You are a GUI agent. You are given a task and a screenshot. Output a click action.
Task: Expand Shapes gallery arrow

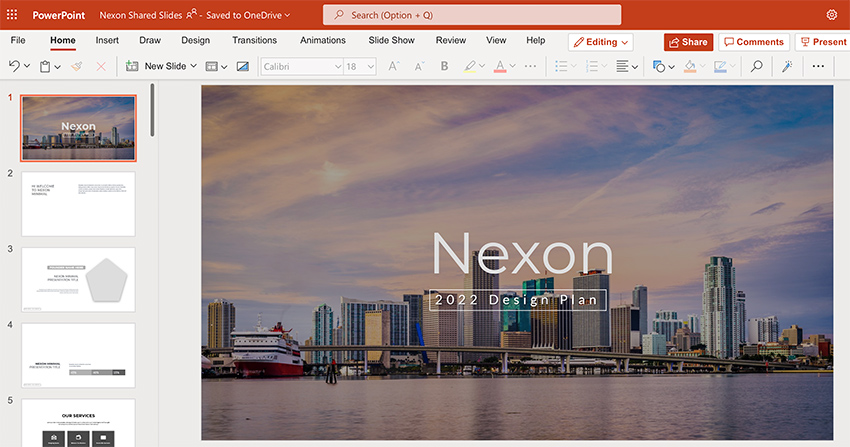pyautogui.click(x=672, y=67)
